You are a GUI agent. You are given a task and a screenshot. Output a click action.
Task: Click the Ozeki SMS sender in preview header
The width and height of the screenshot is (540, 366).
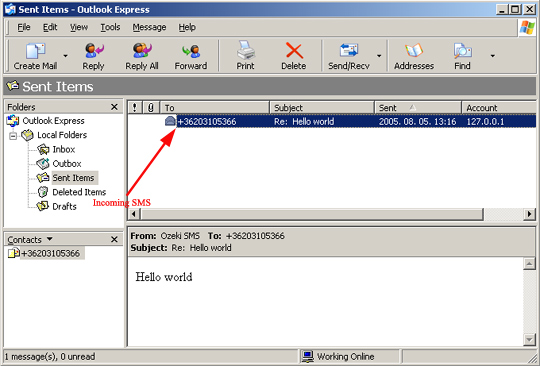tap(180, 236)
